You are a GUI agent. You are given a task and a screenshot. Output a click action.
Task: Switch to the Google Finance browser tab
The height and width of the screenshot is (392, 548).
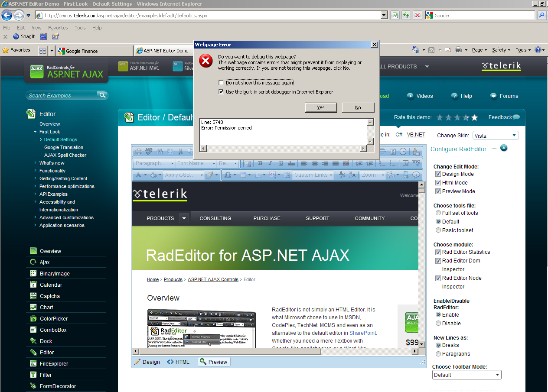tap(94, 51)
